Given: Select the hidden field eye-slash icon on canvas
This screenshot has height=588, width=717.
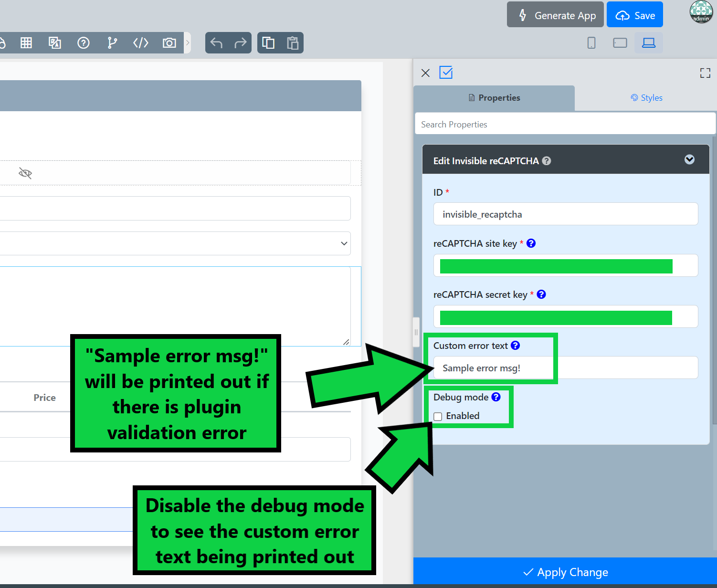Looking at the screenshot, I should [x=25, y=173].
